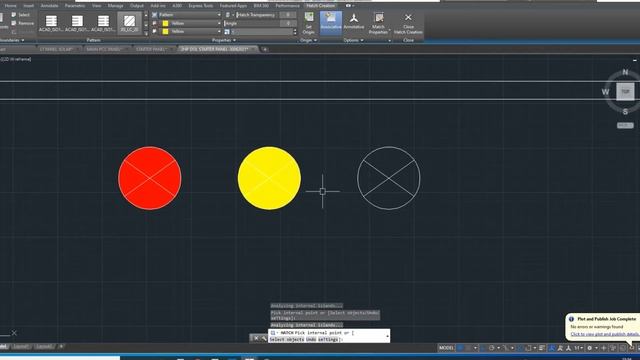Click the Select boundary objects icon
Screen dimensions: 640x360
(13, 15)
